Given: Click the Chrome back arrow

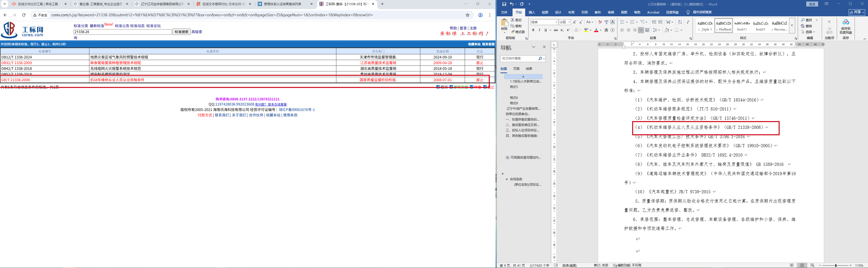Looking at the screenshot, I should pyautogui.click(x=5, y=15).
